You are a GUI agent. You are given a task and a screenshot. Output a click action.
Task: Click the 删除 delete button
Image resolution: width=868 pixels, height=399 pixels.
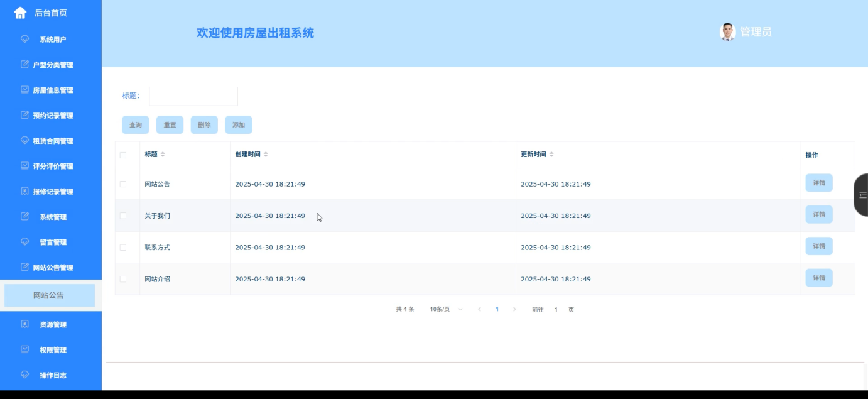(x=204, y=124)
